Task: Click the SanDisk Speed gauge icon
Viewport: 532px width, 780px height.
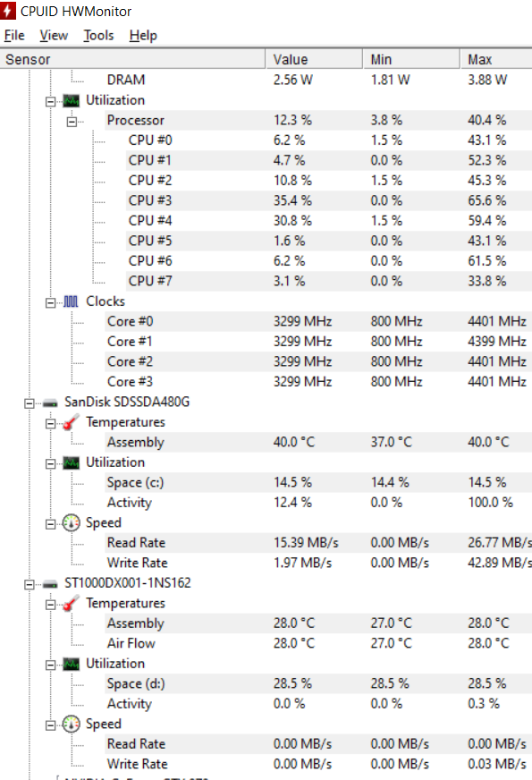Action: 72,523
